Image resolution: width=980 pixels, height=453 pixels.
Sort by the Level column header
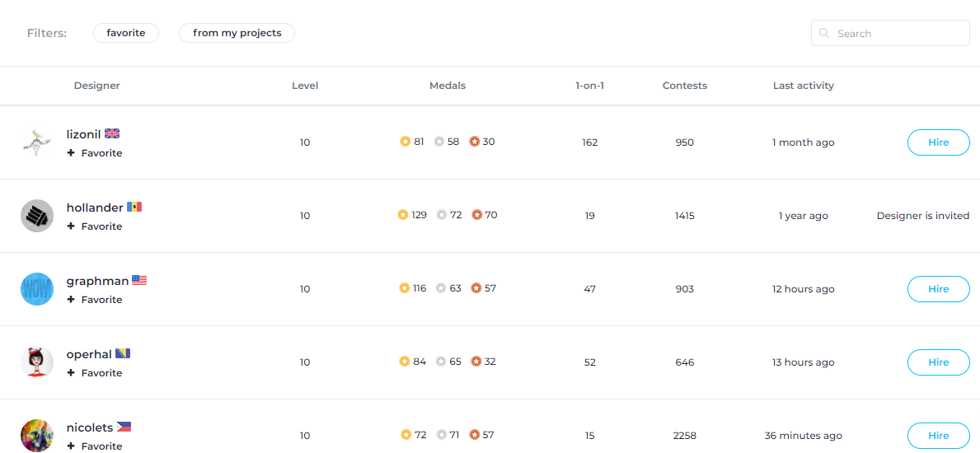pos(305,86)
